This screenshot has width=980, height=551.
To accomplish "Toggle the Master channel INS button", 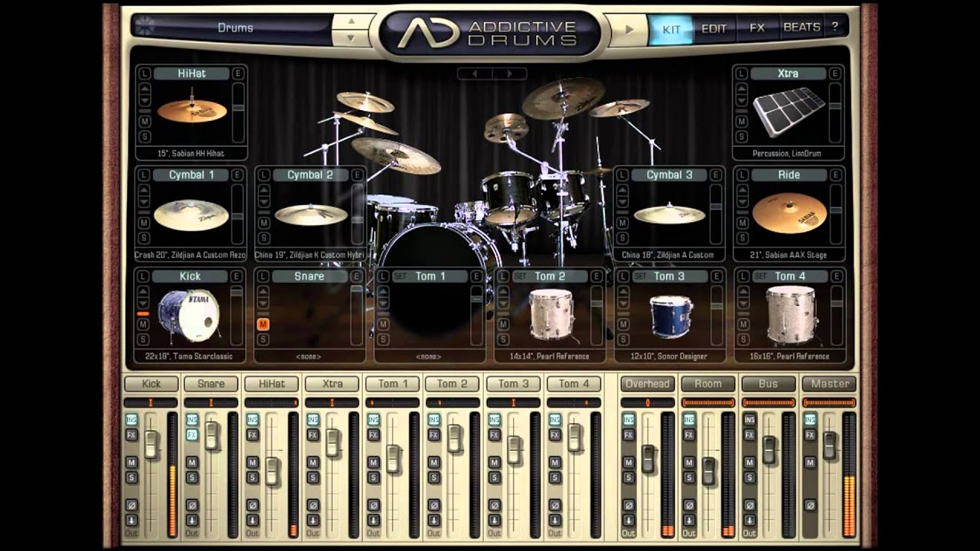I will click(x=810, y=419).
